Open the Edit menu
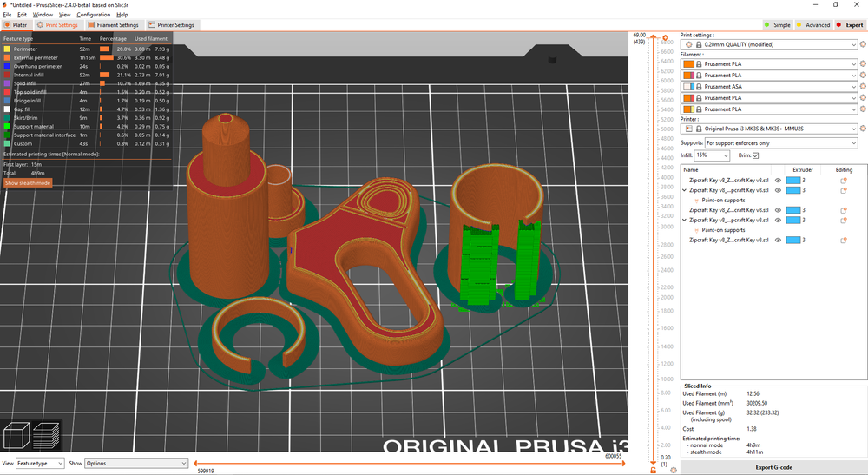 [23, 15]
